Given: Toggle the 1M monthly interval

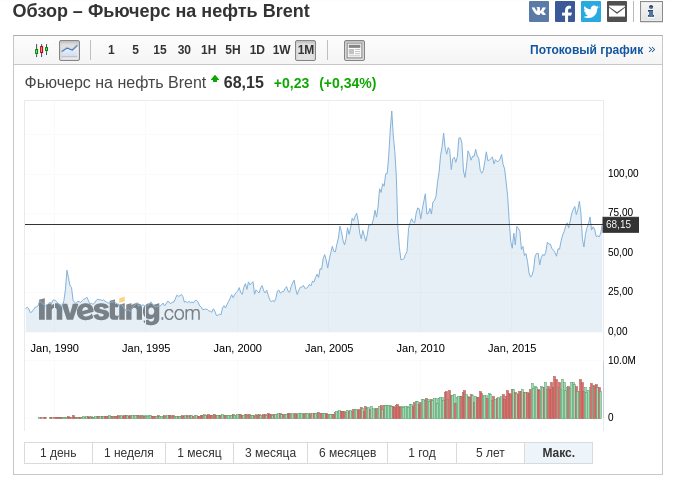Looking at the screenshot, I should tap(305, 50).
